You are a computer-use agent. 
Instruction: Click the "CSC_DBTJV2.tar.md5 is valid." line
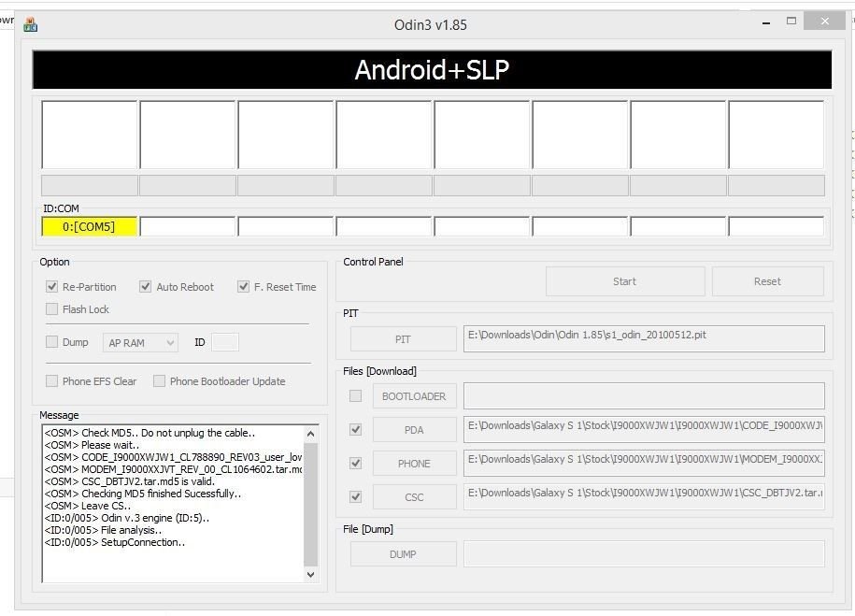tap(130, 481)
